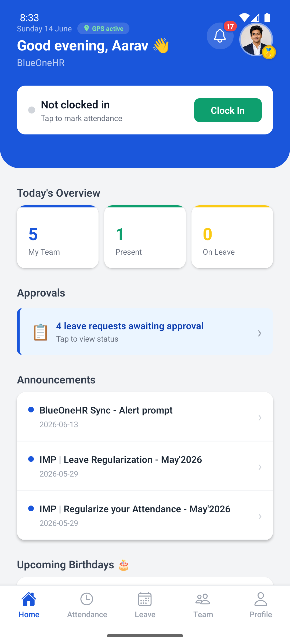Open the On Leave count card
Screen dimensions: 290x644
[232, 237]
